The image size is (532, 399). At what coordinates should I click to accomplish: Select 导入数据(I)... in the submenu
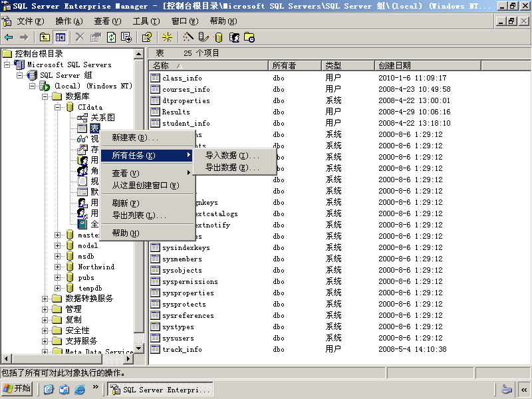click(x=235, y=156)
